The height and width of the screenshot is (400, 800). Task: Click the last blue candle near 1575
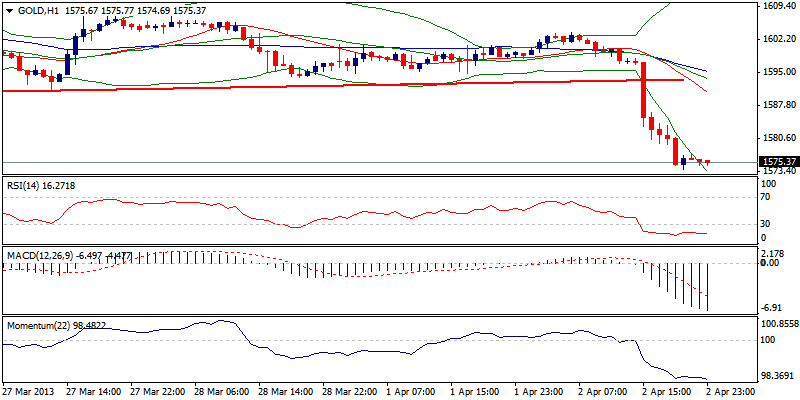684,160
